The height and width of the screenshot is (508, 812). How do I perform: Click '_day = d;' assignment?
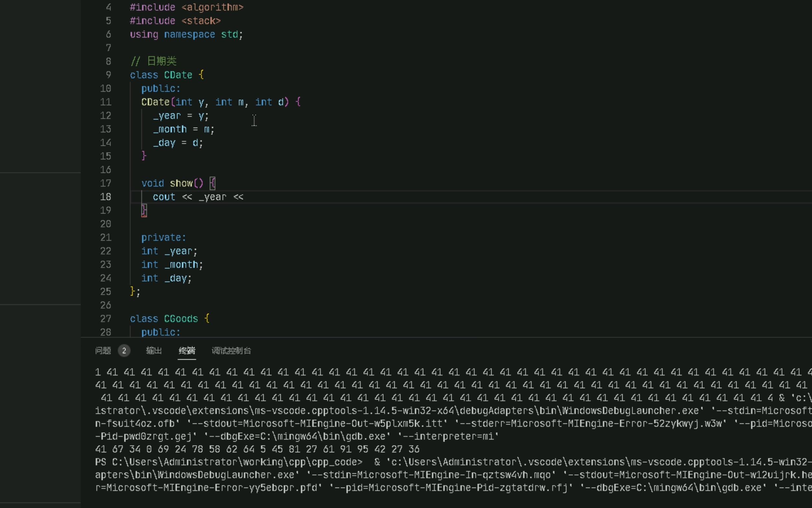pyautogui.click(x=178, y=143)
